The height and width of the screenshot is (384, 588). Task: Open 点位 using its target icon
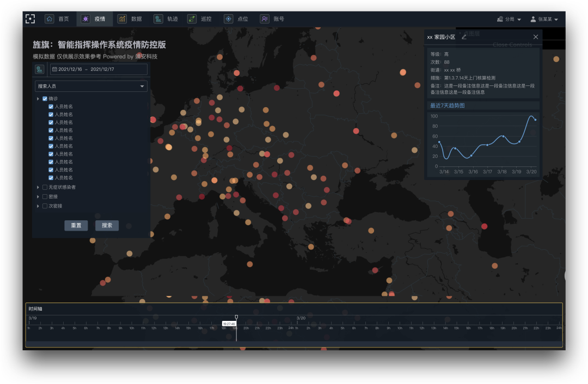point(228,18)
